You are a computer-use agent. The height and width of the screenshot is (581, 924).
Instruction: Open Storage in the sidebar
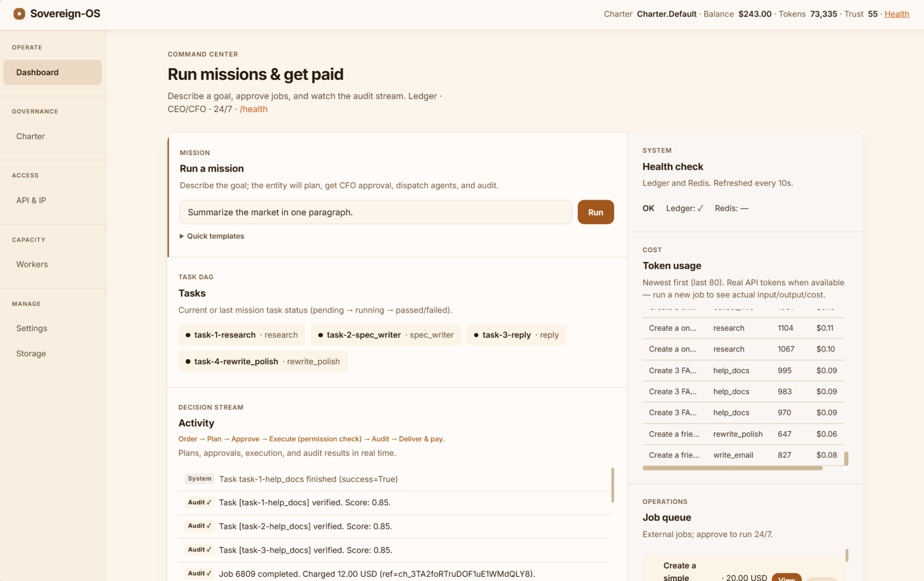(31, 353)
